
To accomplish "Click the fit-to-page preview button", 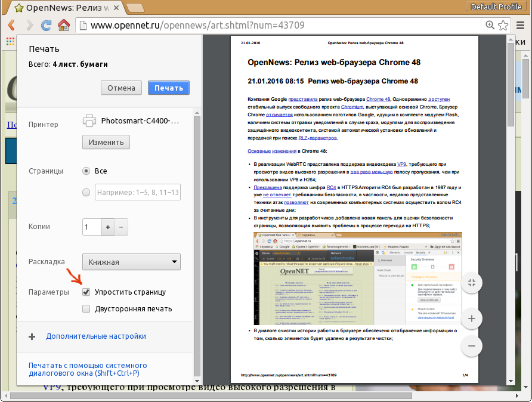I will coord(471,283).
